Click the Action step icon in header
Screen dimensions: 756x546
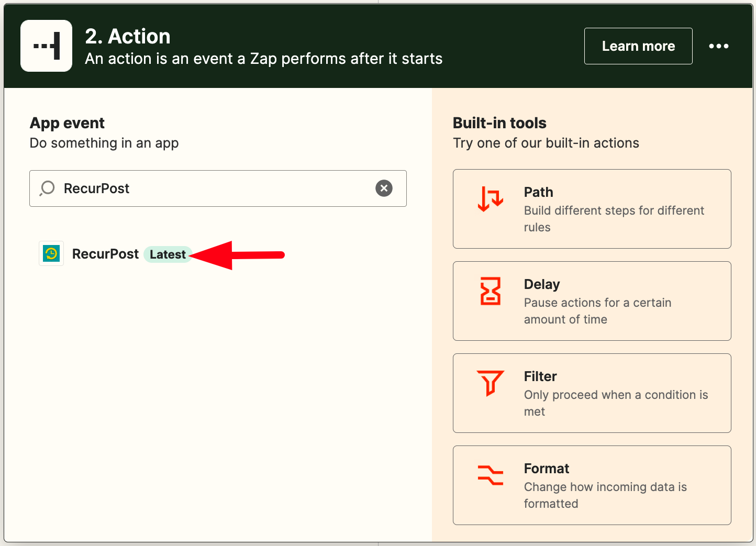coord(46,46)
